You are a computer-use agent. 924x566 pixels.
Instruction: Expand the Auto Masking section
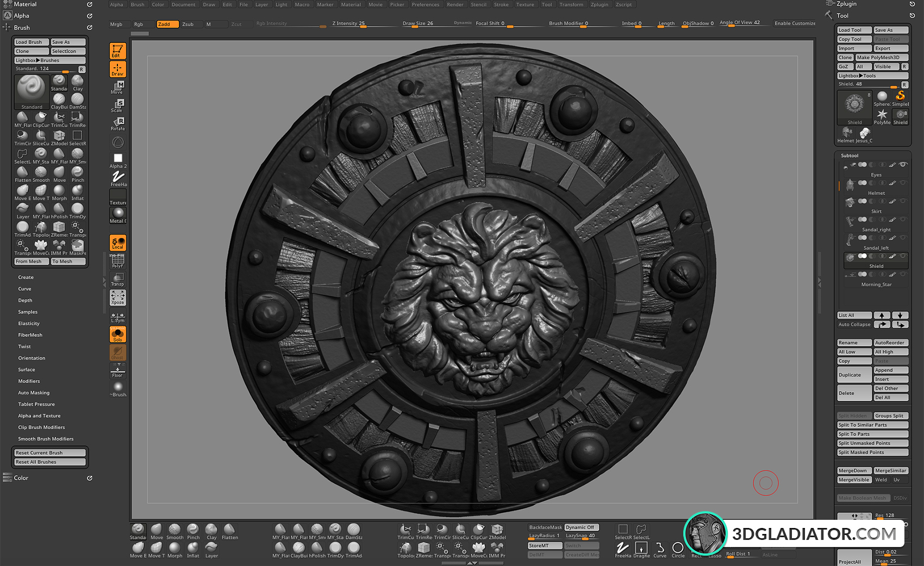(x=34, y=393)
